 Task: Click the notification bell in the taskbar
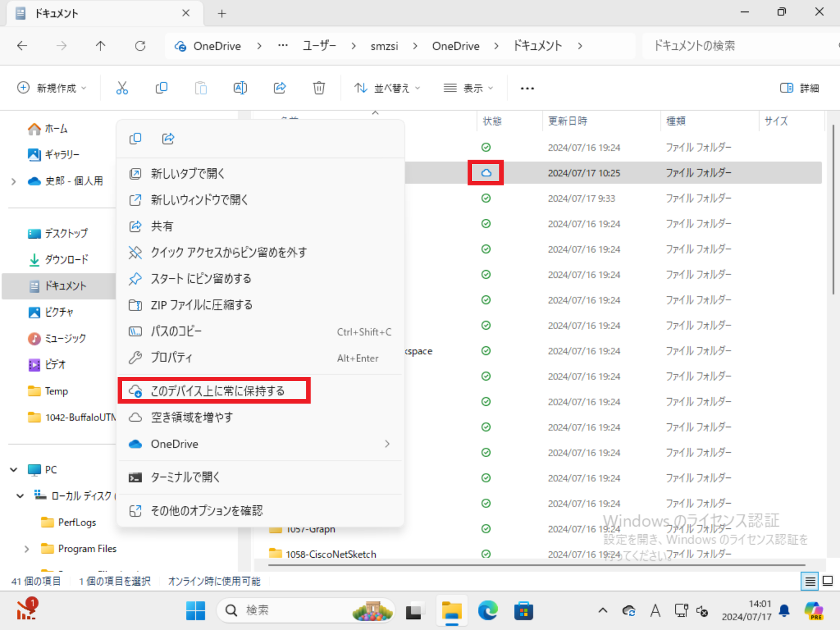(x=784, y=610)
